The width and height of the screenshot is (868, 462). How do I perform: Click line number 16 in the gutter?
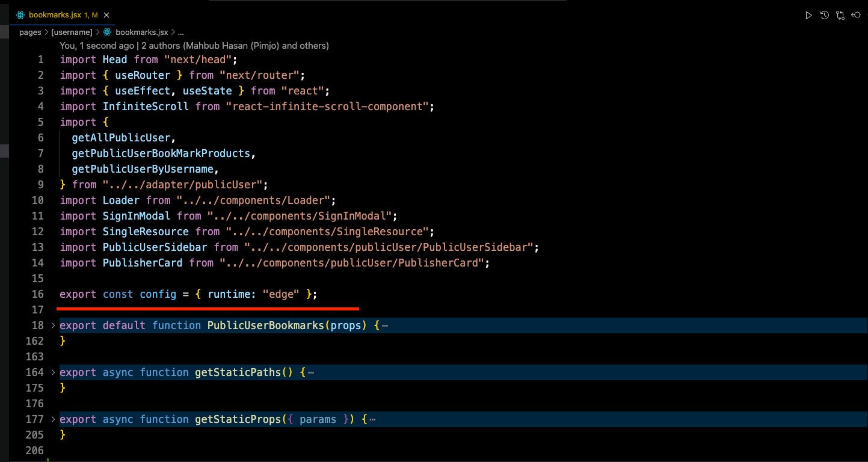[37, 294]
